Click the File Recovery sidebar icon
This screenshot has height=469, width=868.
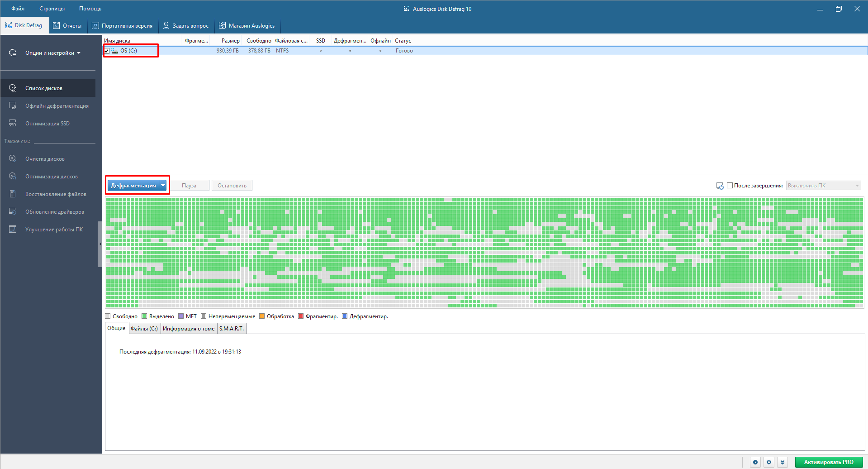(x=13, y=194)
